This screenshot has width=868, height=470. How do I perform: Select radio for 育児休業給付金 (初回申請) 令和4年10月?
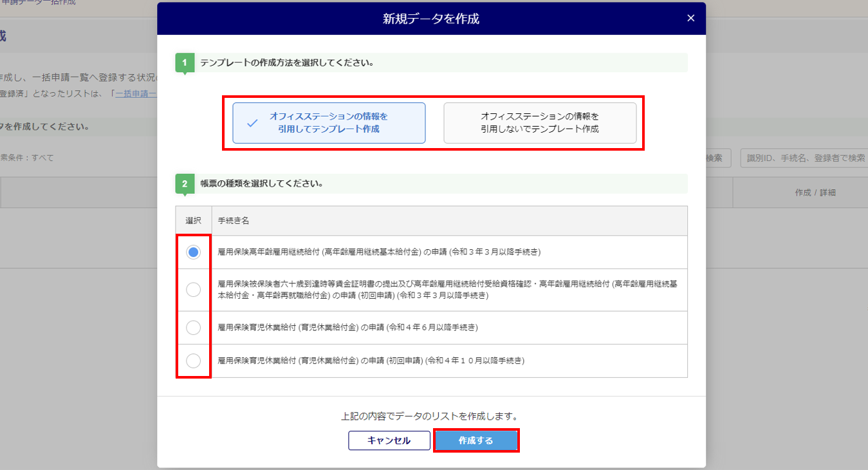coord(193,361)
